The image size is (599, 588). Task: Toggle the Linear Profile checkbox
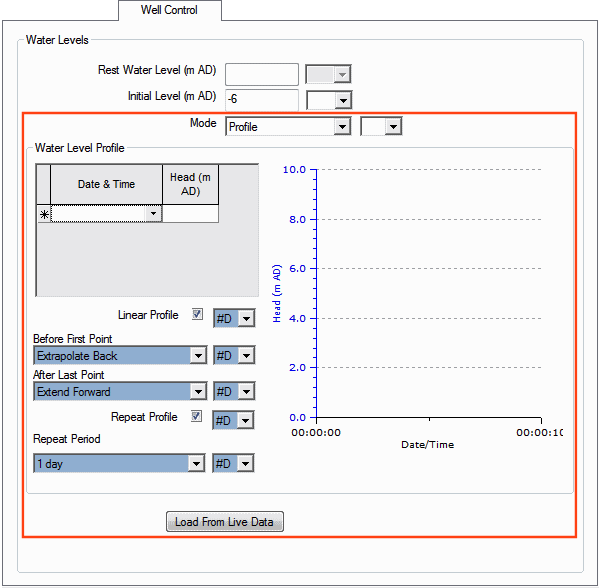click(197, 314)
